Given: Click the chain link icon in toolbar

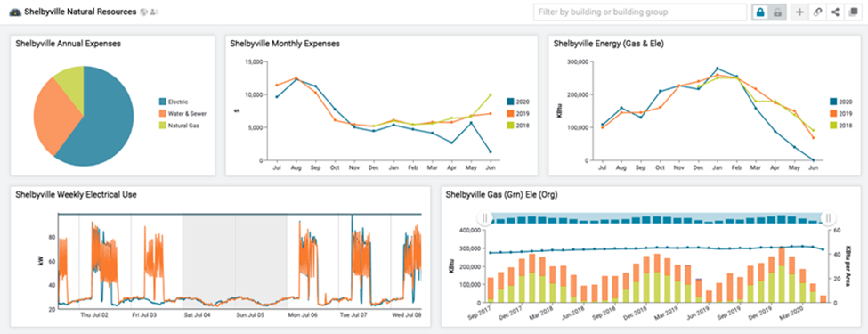Looking at the screenshot, I should tap(817, 12).
